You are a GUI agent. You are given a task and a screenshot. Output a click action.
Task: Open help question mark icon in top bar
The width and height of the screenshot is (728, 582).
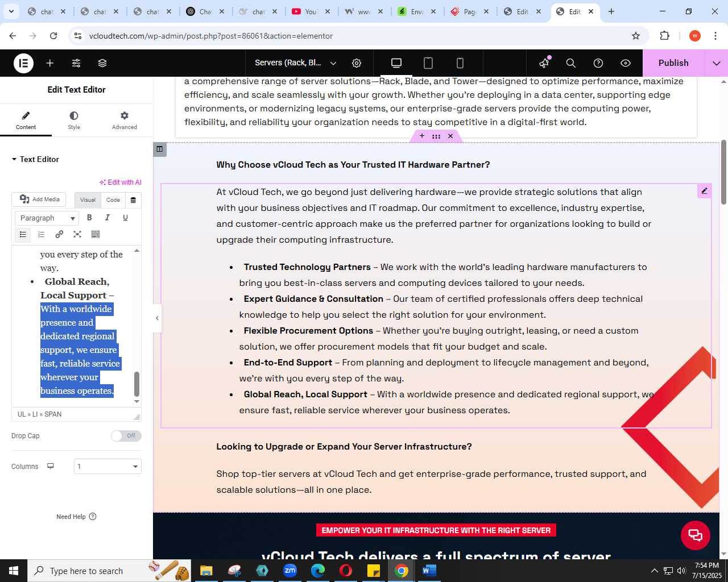tap(598, 63)
